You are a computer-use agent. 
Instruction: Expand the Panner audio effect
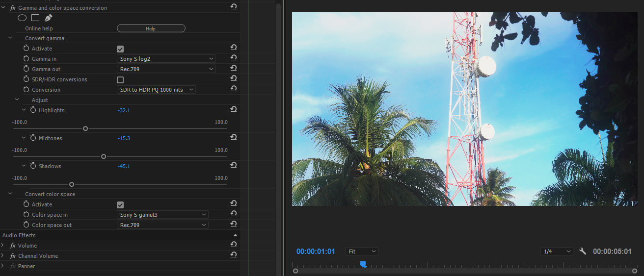(3, 266)
